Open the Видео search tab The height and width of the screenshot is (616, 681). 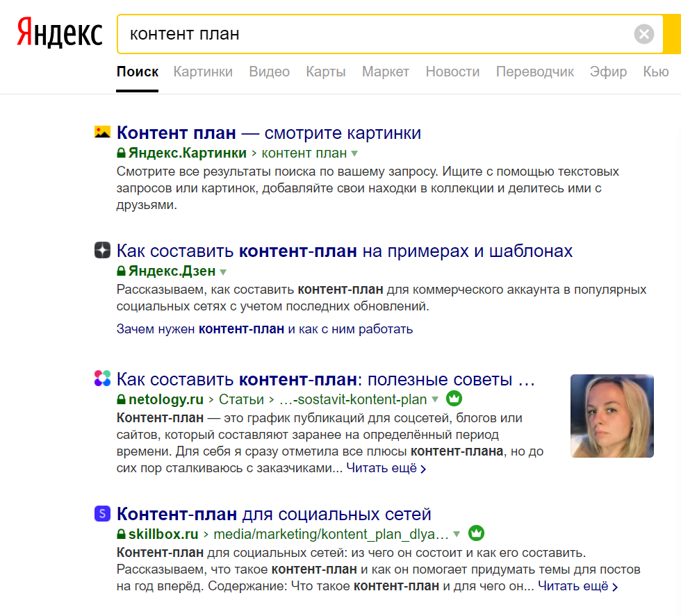point(269,72)
